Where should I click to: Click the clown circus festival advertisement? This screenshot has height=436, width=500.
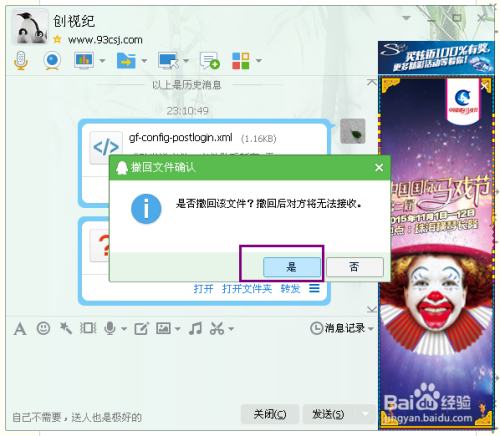436,253
